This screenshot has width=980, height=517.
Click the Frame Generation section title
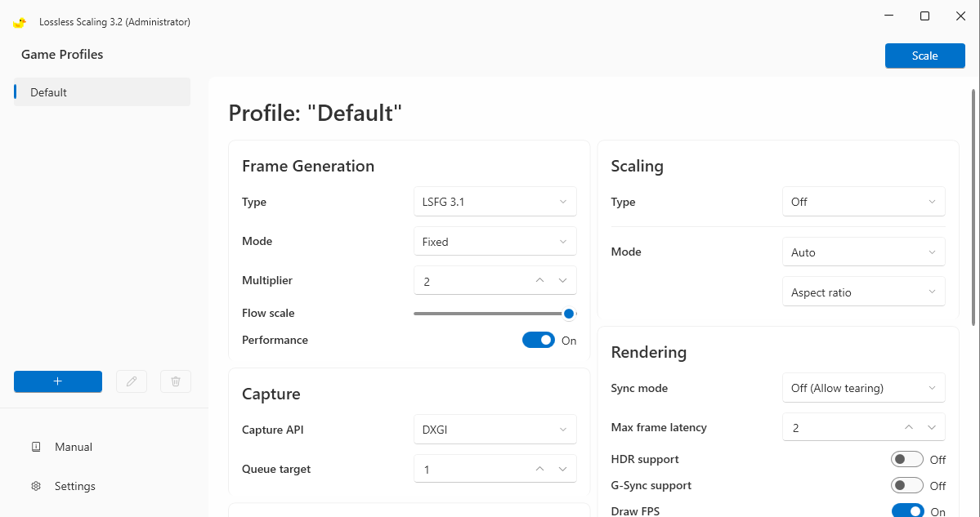[308, 166]
